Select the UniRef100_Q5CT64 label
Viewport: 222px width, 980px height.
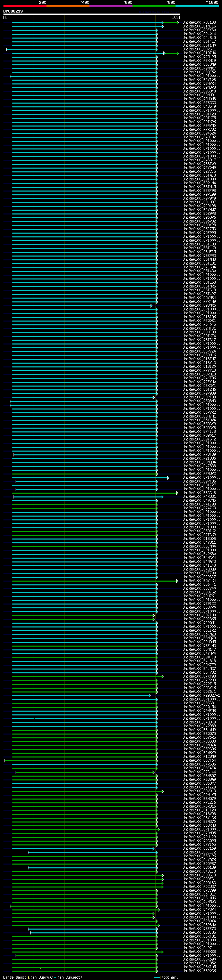coord(199,761)
